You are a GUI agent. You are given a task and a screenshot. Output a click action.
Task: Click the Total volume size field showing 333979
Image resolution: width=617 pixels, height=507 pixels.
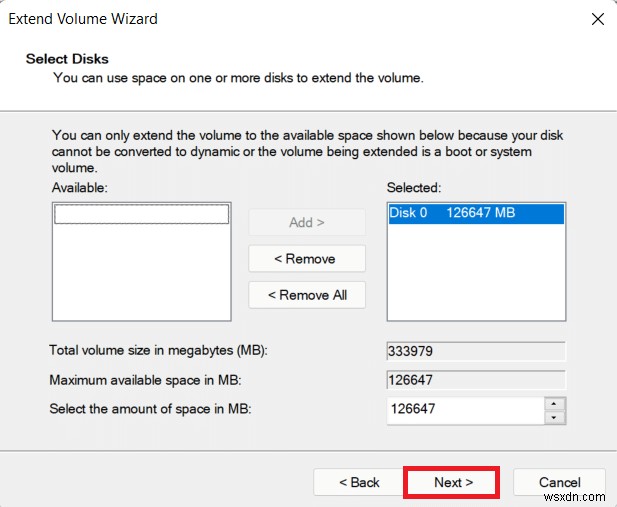coord(476,351)
